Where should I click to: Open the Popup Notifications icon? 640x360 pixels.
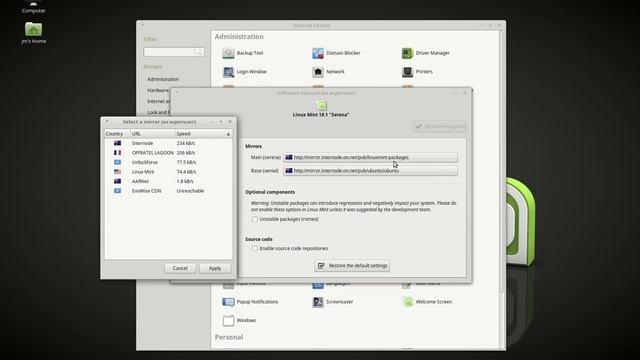[x=228, y=302]
